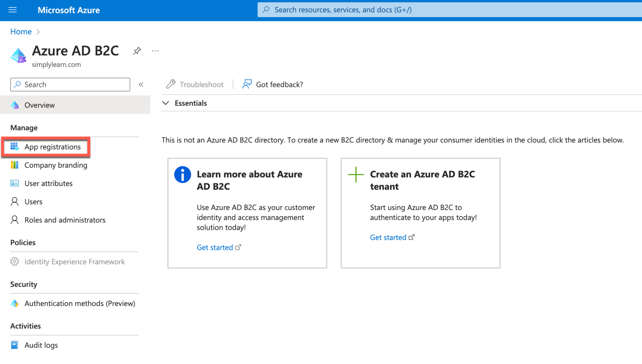Pin the Azure AD B2C page
642x364 pixels.
click(137, 51)
